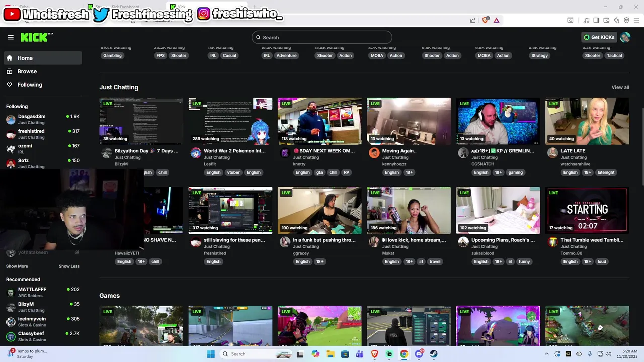The height and width of the screenshot is (362, 644).
Task: Open freshistired in Following list
Action: pyautogui.click(x=43, y=134)
